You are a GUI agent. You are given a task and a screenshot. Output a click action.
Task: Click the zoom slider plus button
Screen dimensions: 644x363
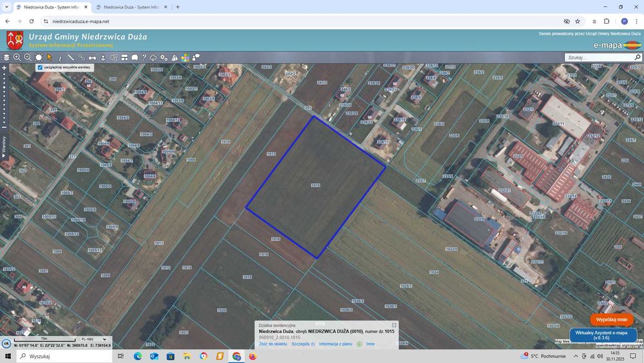(4, 68)
